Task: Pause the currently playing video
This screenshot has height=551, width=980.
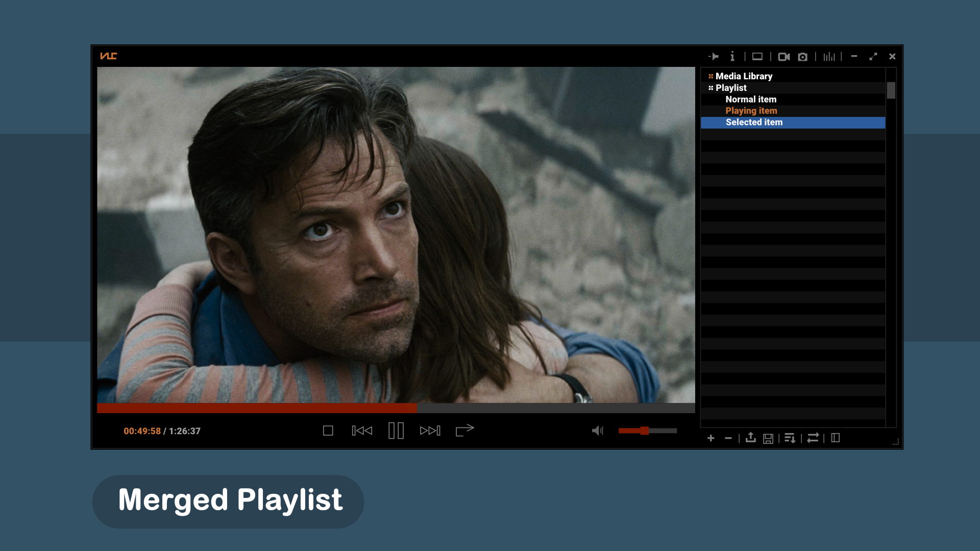Action: point(396,430)
